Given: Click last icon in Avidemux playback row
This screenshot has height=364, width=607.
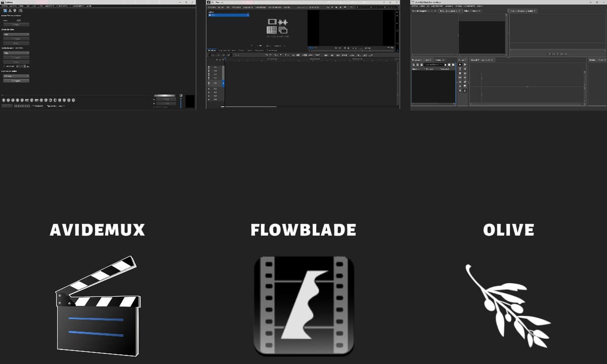Looking at the screenshot, I should (73, 100).
